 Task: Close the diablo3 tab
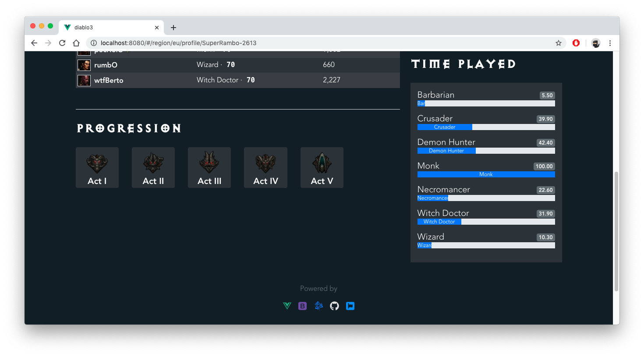point(157,28)
